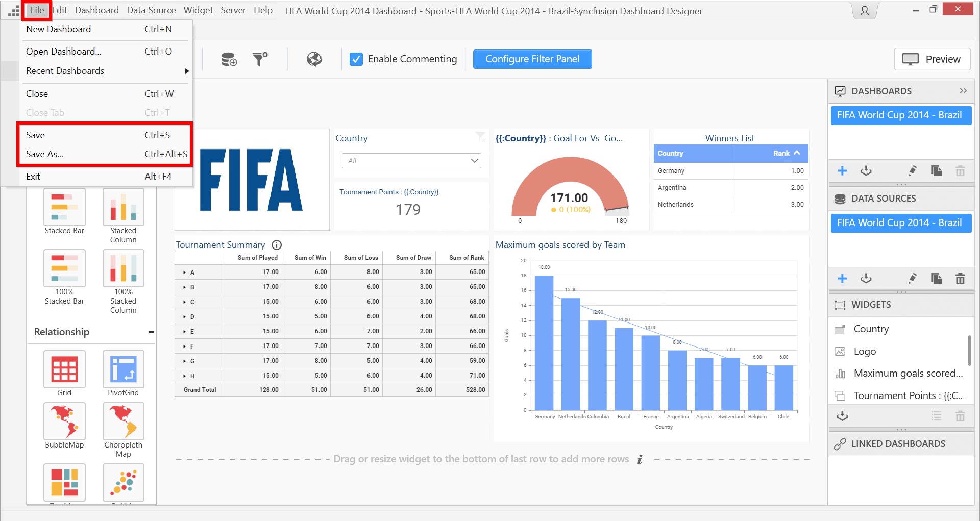
Task: Import dashboard using download arrow icon
Action: point(866,171)
